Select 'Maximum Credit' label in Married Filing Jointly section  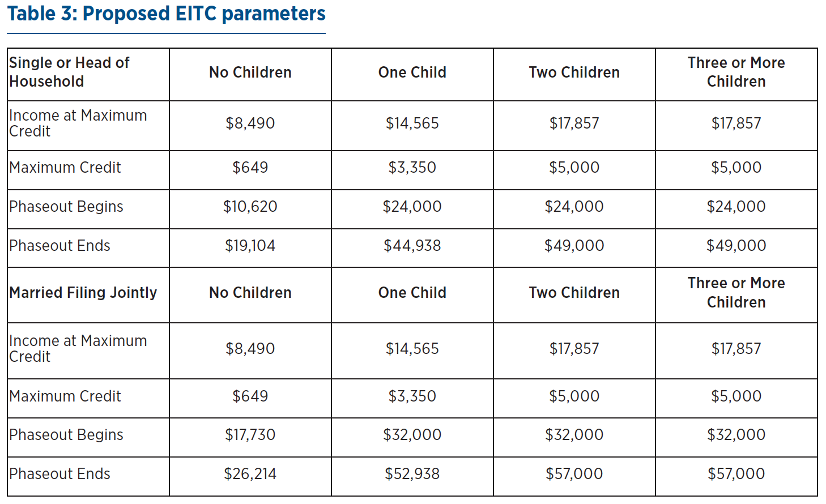[65, 396]
